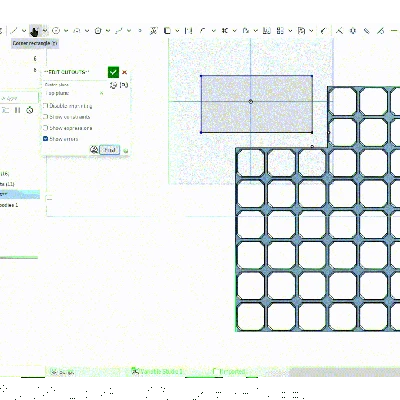Switch to the Variable Studio 1 tab
Screen dimensions: 400x400
157,371
